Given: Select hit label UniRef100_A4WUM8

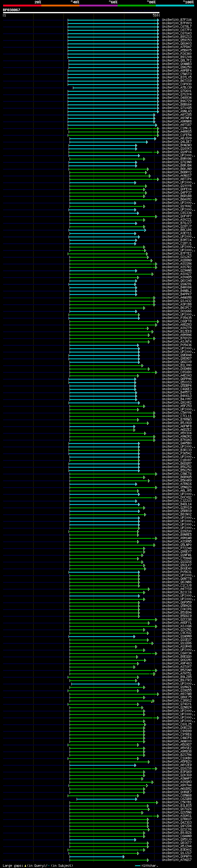Looking at the screenshot, I should pos(177,297).
